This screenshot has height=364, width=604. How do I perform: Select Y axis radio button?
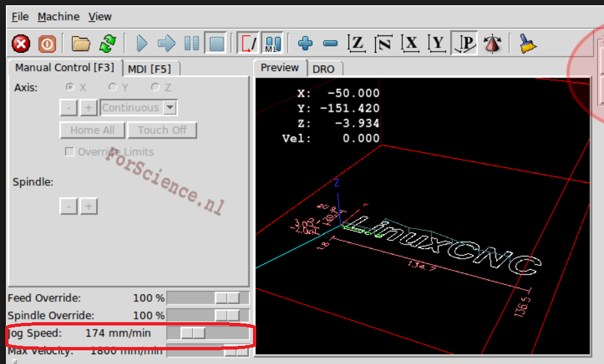(112, 87)
